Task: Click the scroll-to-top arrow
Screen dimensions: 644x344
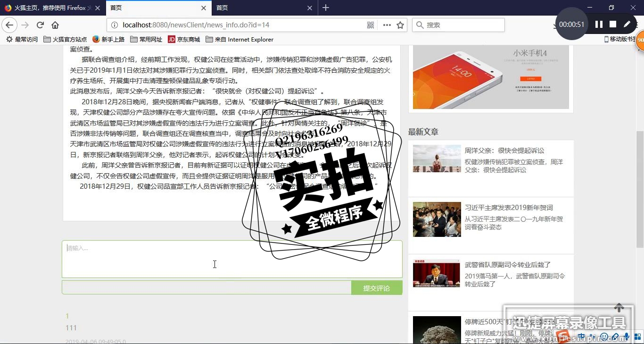Action: tap(619, 308)
